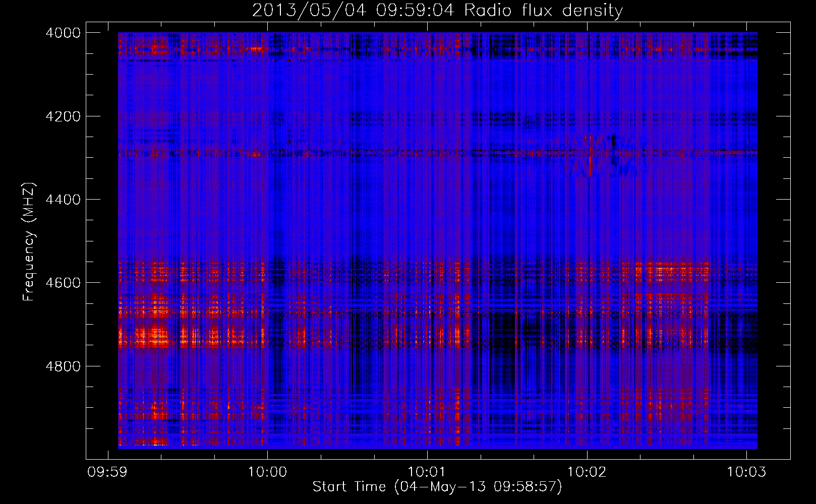Click the 'Frequency (MHZ)' y-axis label
This screenshot has width=816, height=504.
(x=29, y=242)
